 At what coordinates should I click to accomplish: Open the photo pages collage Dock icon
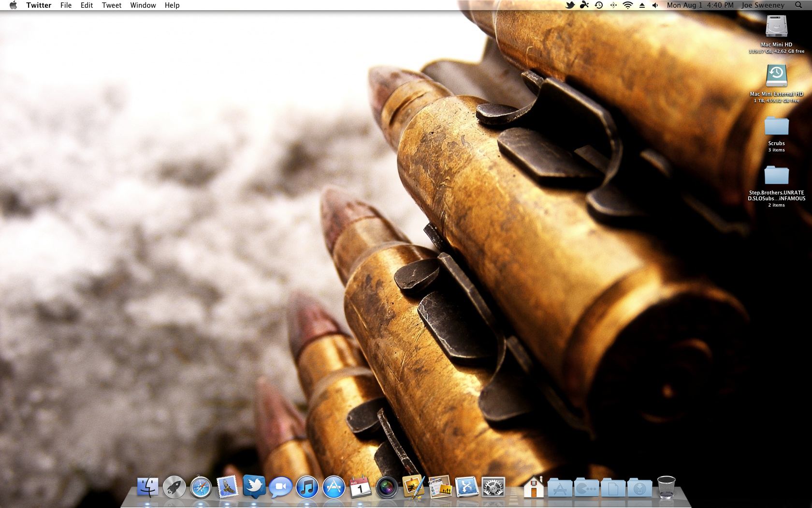(440, 487)
